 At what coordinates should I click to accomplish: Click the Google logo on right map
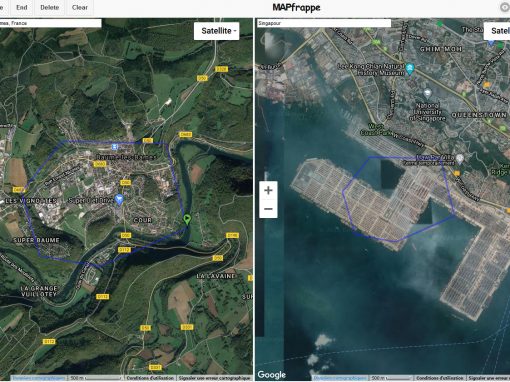coord(272,375)
